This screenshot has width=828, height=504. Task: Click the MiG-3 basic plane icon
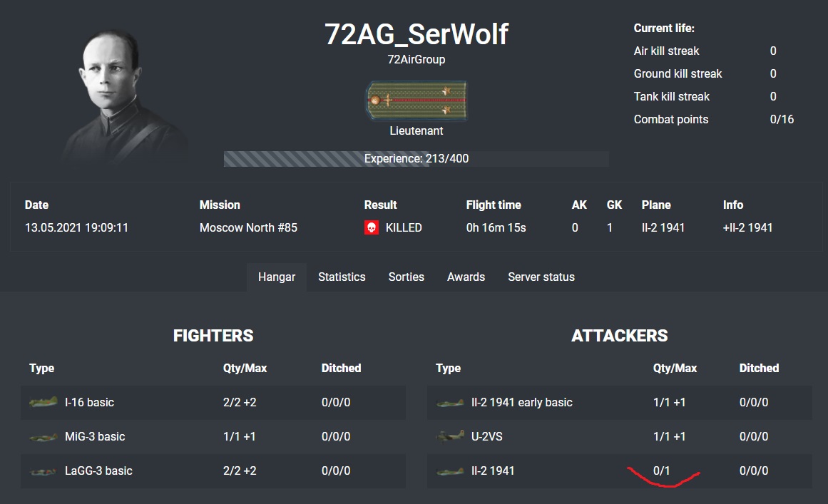click(44, 437)
